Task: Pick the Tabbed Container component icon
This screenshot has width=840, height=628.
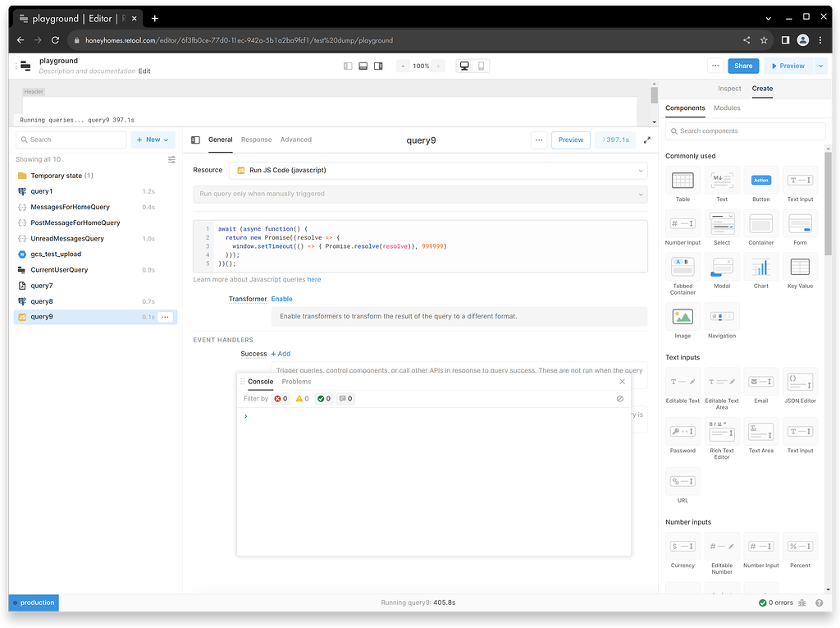Action: (x=682, y=268)
